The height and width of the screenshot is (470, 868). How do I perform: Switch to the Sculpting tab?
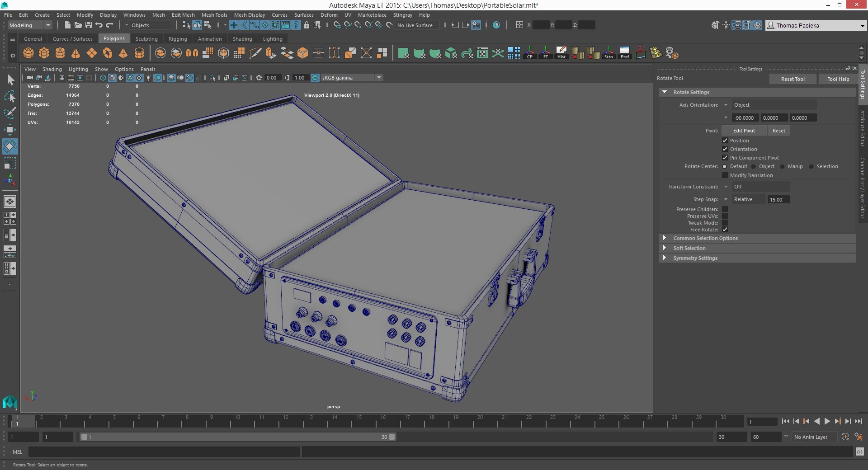point(146,38)
